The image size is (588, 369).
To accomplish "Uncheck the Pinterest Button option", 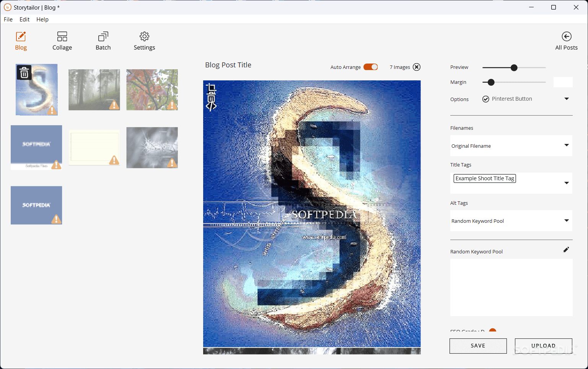I will click(x=485, y=99).
